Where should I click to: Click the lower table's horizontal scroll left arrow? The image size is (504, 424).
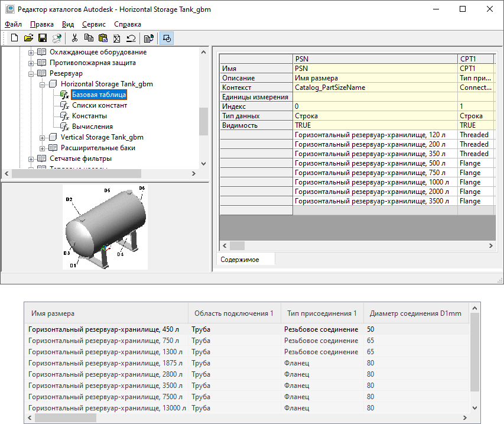(30, 418)
